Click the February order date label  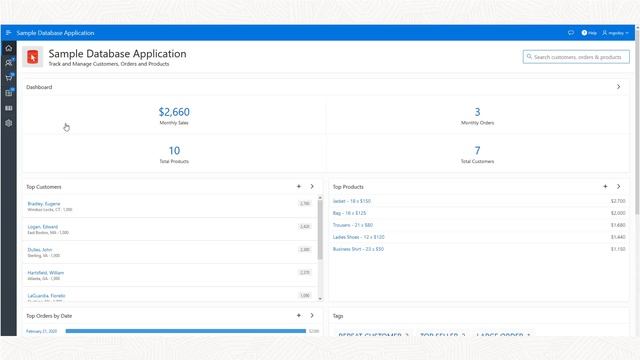(x=42, y=331)
